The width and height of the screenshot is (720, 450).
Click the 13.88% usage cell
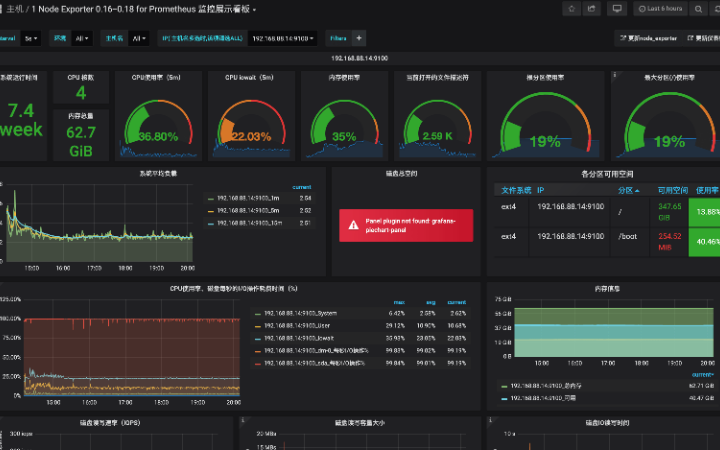click(704, 212)
